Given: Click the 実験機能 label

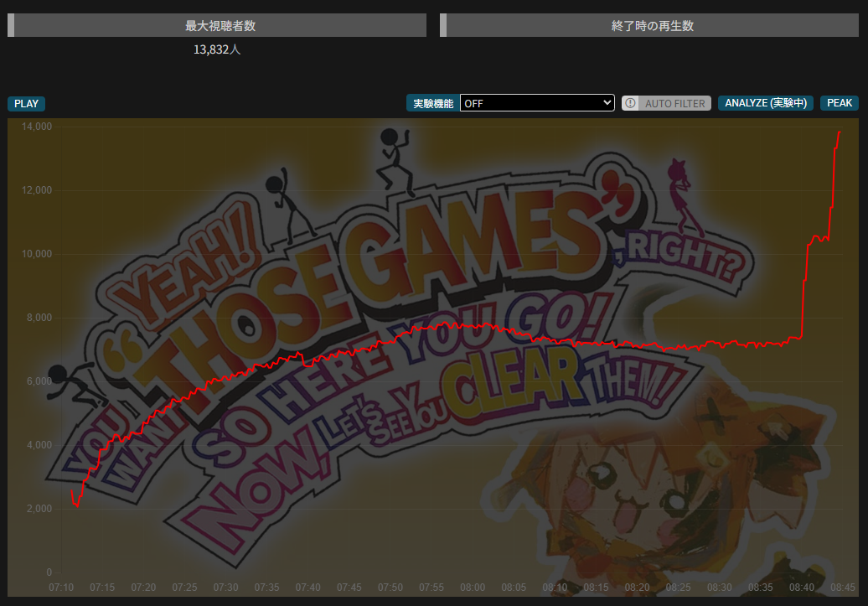Looking at the screenshot, I should (x=433, y=103).
